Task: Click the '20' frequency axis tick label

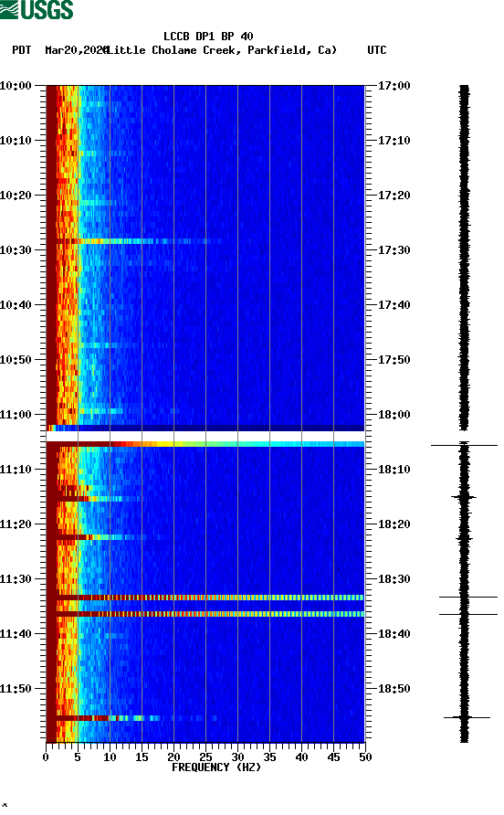Action: (173, 757)
